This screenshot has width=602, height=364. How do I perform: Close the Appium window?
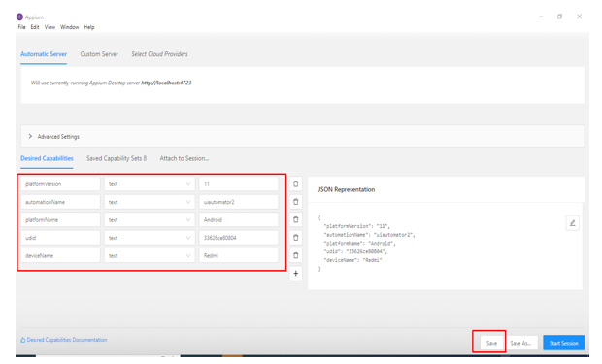pyautogui.click(x=579, y=17)
